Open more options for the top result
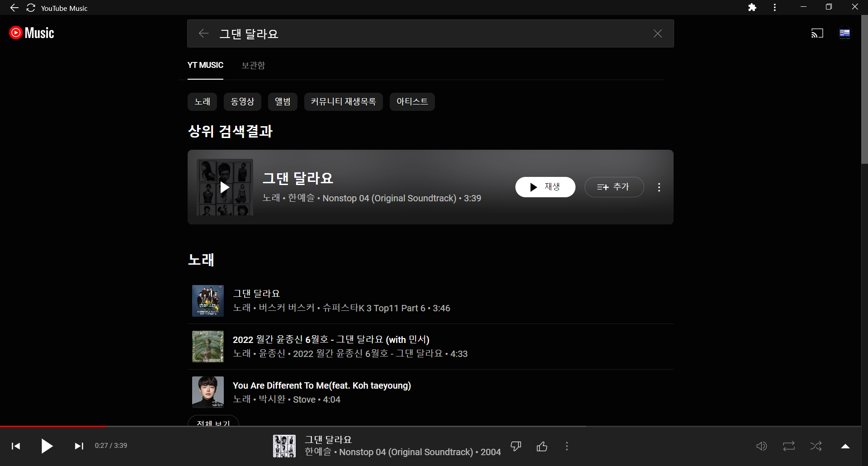 [x=659, y=187]
